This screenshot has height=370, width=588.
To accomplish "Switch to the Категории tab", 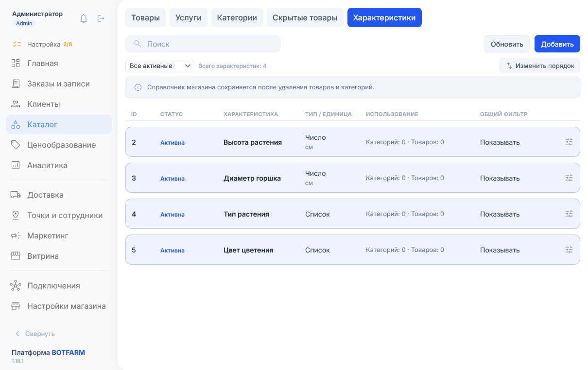I will point(237,17).
